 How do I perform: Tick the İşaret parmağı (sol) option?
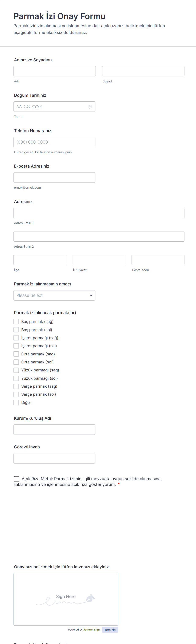pyautogui.click(x=16, y=346)
